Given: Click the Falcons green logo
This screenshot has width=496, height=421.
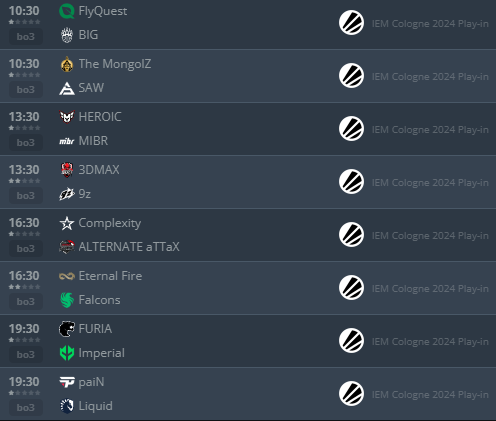Looking at the screenshot, I should pos(67,300).
